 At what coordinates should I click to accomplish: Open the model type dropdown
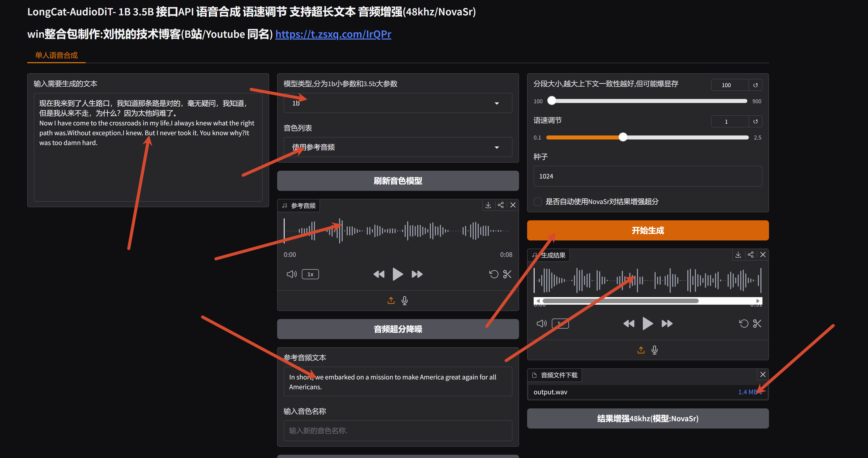point(398,103)
